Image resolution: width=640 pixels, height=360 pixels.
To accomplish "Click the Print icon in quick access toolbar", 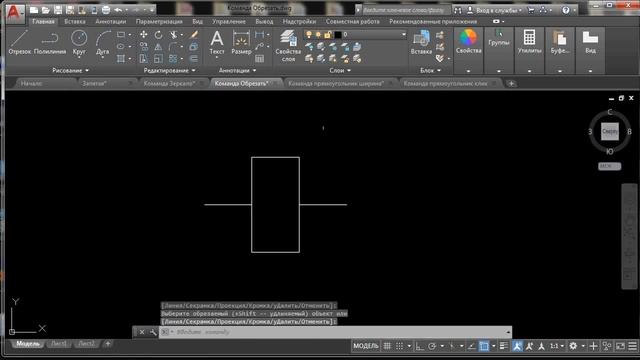I will (106, 10).
